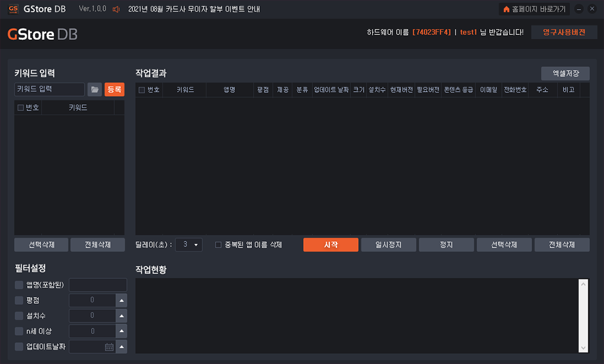The image size is (604, 364).
Task: Click the 정지 button
Action: [x=446, y=244]
